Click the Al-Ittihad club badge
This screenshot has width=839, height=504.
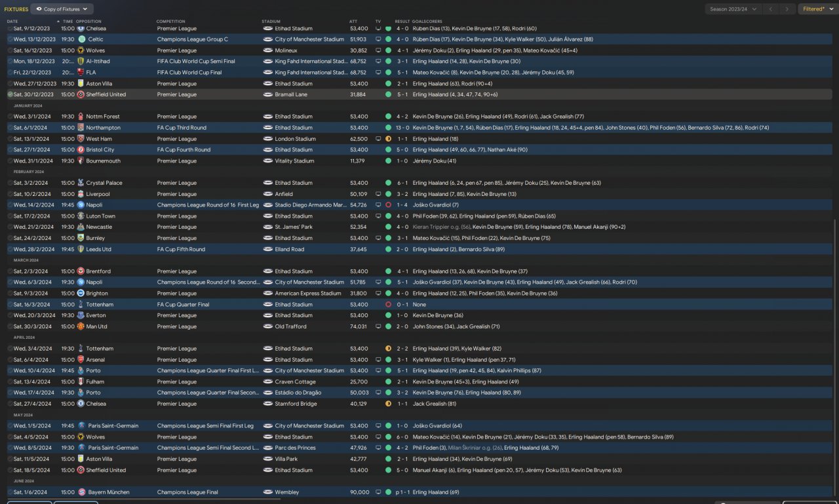(81, 62)
